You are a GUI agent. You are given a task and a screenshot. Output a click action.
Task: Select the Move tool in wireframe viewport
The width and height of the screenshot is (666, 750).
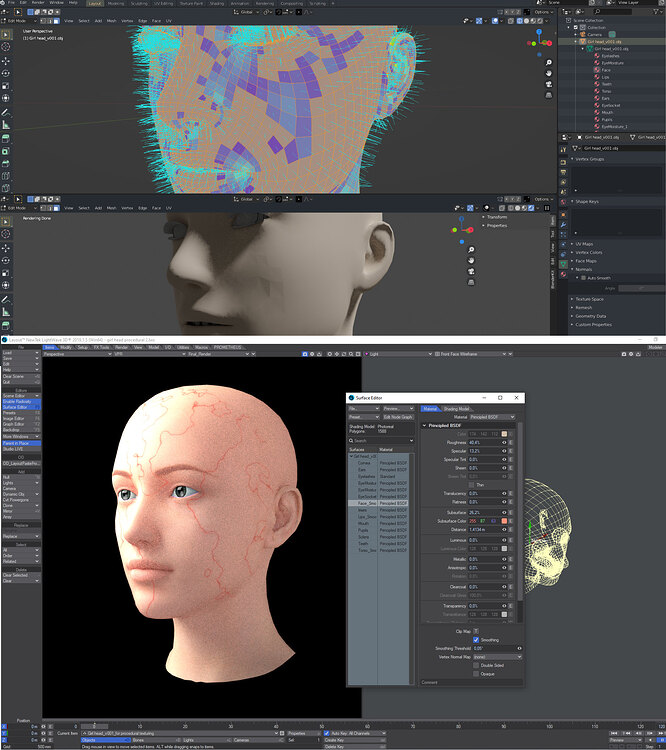coord(6,61)
